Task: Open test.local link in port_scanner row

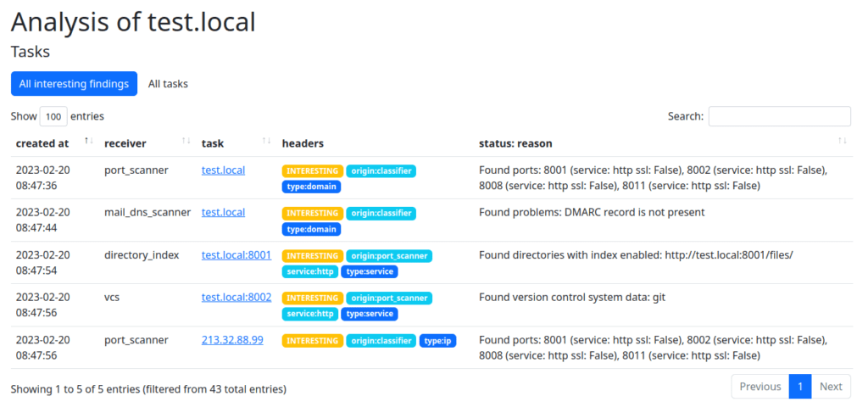Action: tap(223, 170)
